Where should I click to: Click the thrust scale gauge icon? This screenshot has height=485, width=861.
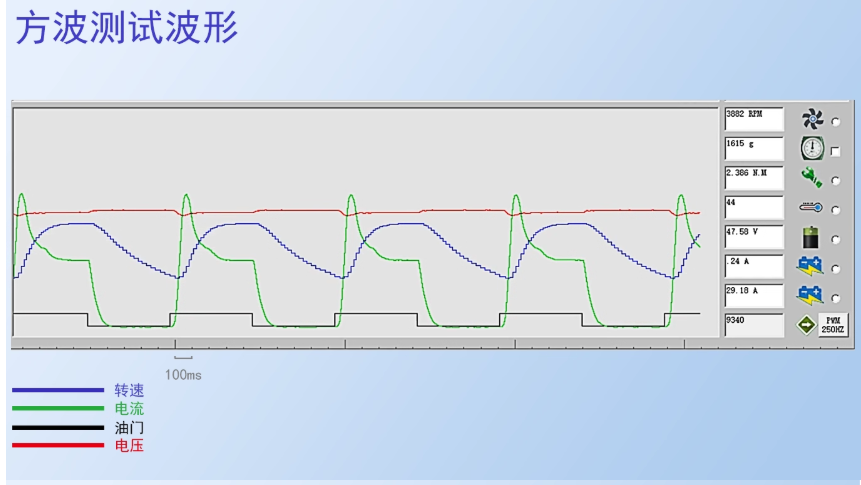tap(811, 150)
